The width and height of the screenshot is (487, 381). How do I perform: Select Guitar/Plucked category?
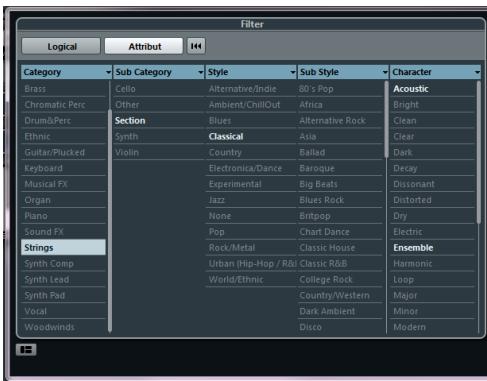pos(63,153)
